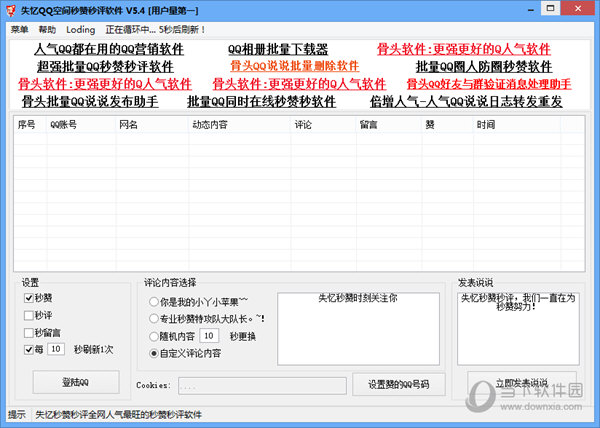
Task: Click the app logo icon in title bar
Action: (x=11, y=10)
